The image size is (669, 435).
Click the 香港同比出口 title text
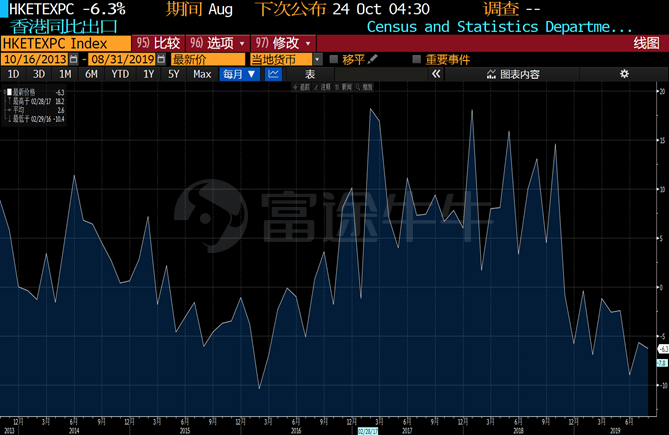[x=64, y=27]
